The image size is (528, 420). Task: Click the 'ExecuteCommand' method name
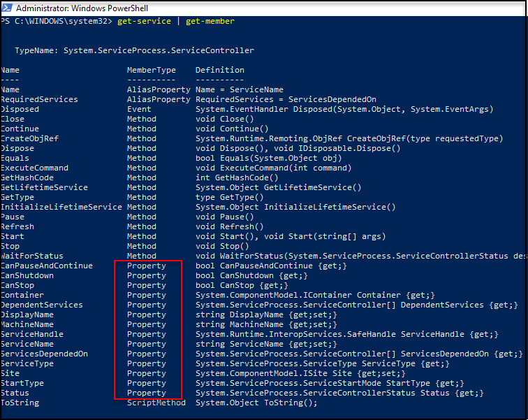coord(34,168)
